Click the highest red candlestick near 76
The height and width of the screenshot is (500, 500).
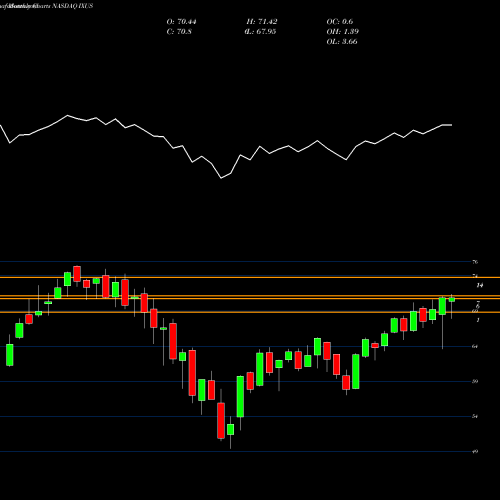(77, 274)
